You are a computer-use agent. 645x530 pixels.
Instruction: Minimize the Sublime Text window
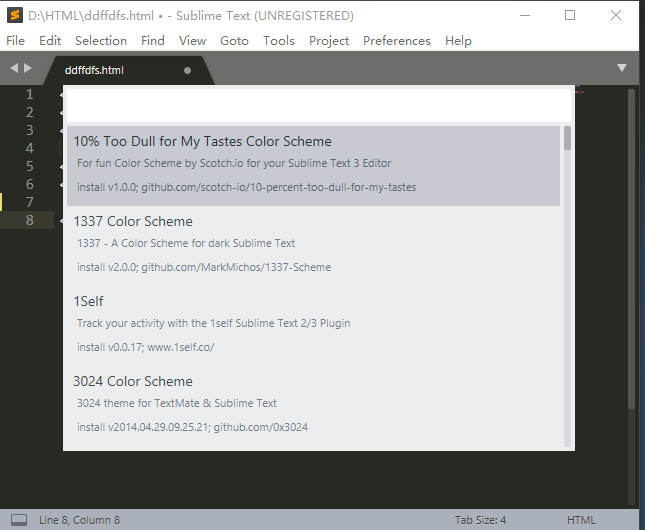pos(525,16)
